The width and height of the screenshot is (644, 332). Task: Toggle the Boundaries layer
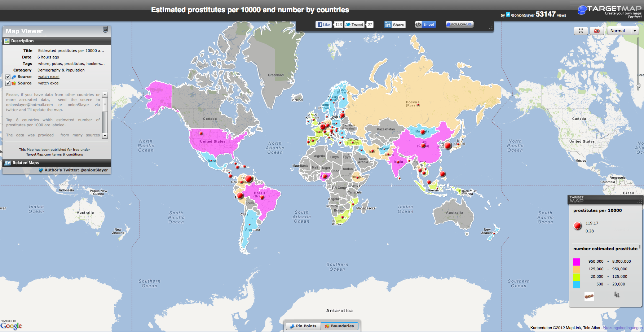click(339, 326)
